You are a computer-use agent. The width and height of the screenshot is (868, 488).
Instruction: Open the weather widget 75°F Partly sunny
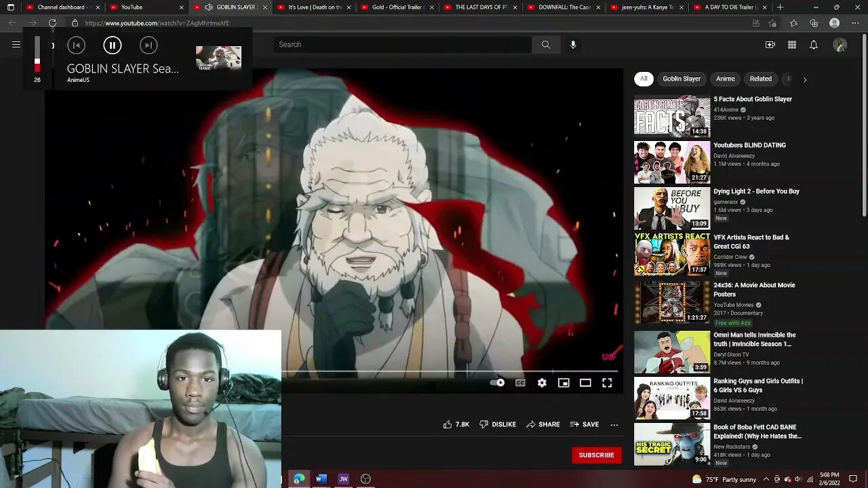coord(724,479)
